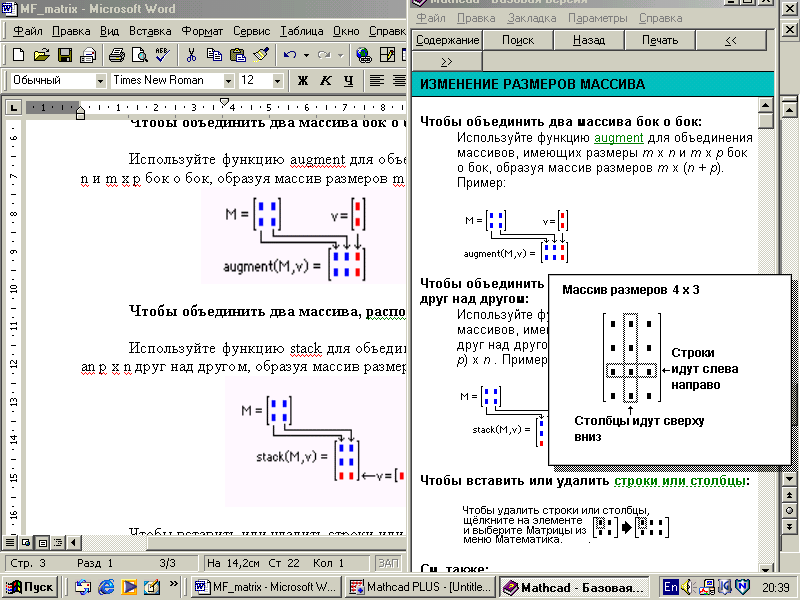This screenshot has height=600, width=800.
Task: Open Select Browse Object circle button
Action: pyautogui.click(x=789, y=510)
